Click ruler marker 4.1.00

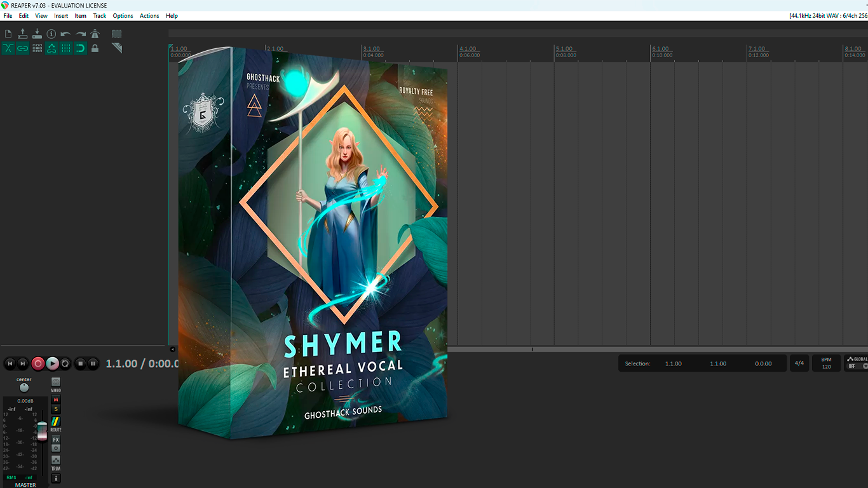pos(468,49)
